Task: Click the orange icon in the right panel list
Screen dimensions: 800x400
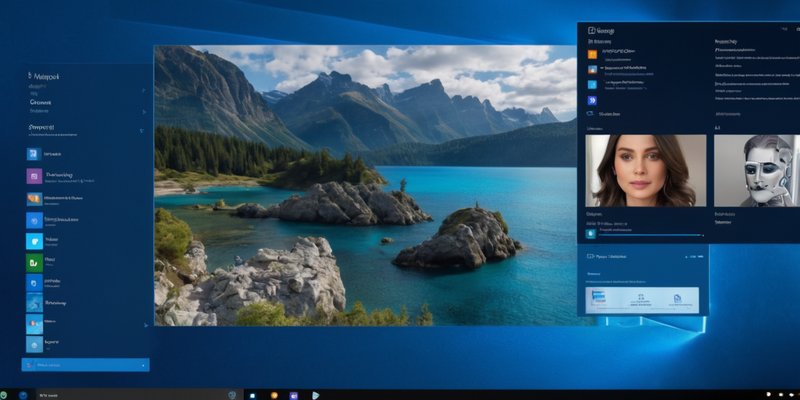Action: point(592,54)
